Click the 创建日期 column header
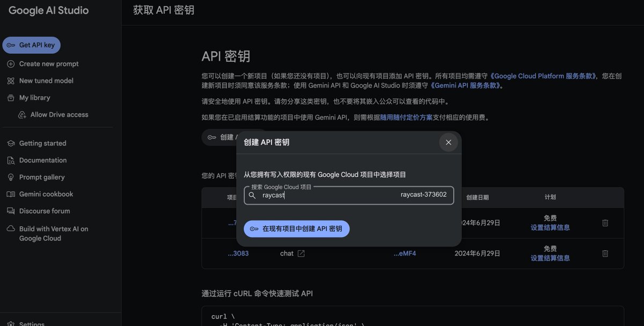644x326 pixels. [478, 198]
